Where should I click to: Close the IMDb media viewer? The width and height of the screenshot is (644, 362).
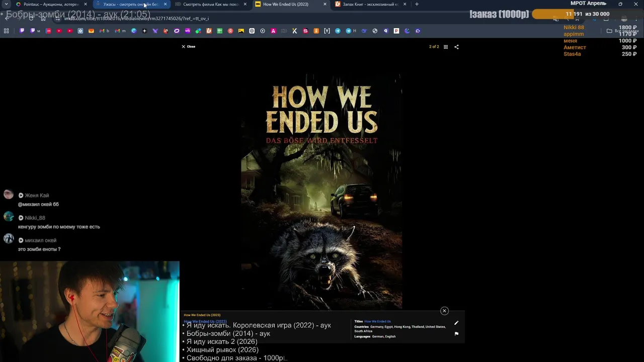(188, 46)
